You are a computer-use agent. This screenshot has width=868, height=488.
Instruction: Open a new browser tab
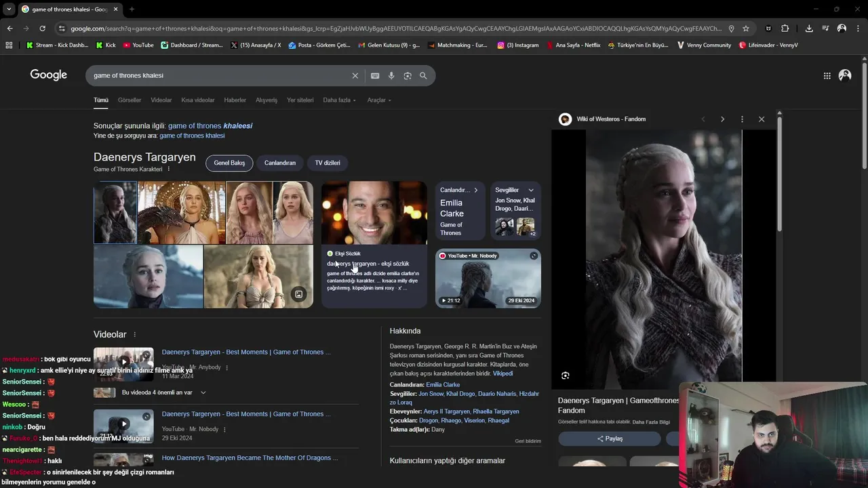(132, 9)
